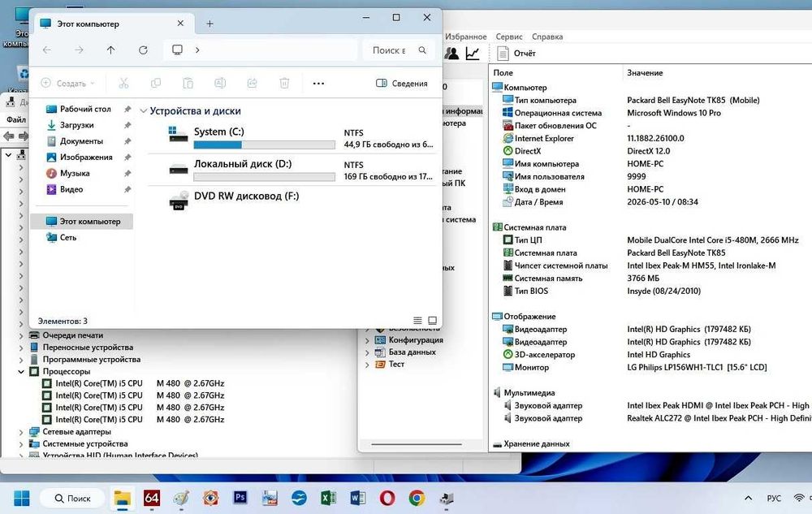Open the Создать dropdown in Explorer
The width and height of the screenshot is (812, 514).
point(68,84)
